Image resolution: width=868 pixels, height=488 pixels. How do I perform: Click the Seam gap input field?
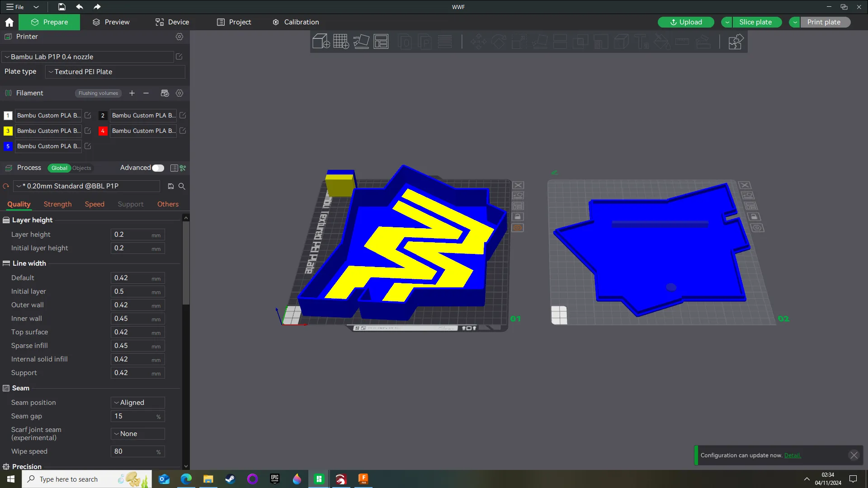tap(138, 416)
